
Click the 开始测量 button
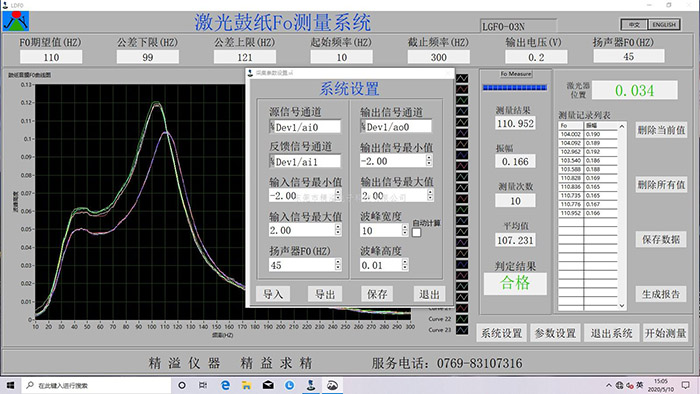click(665, 333)
